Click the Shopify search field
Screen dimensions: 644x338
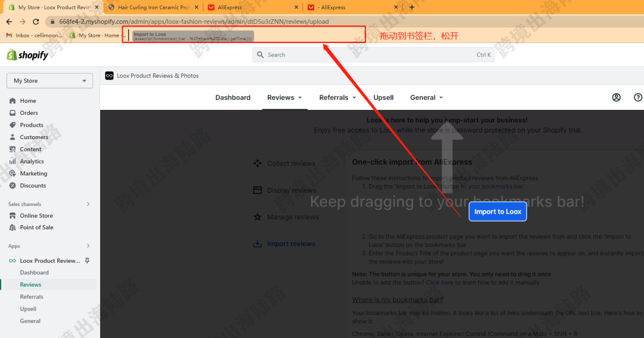point(373,55)
